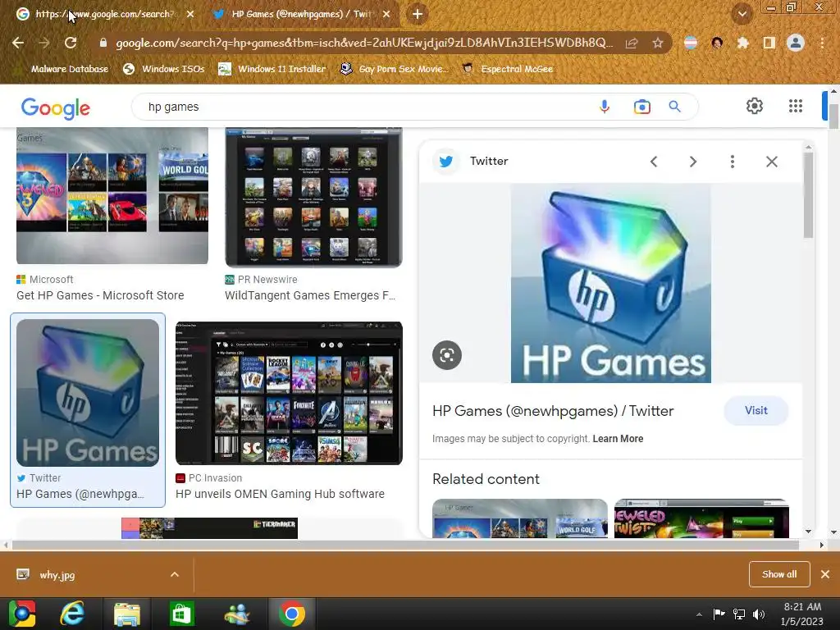840x630 pixels.
Task: Open Bejeweled Twist related content image
Action: pos(702,518)
